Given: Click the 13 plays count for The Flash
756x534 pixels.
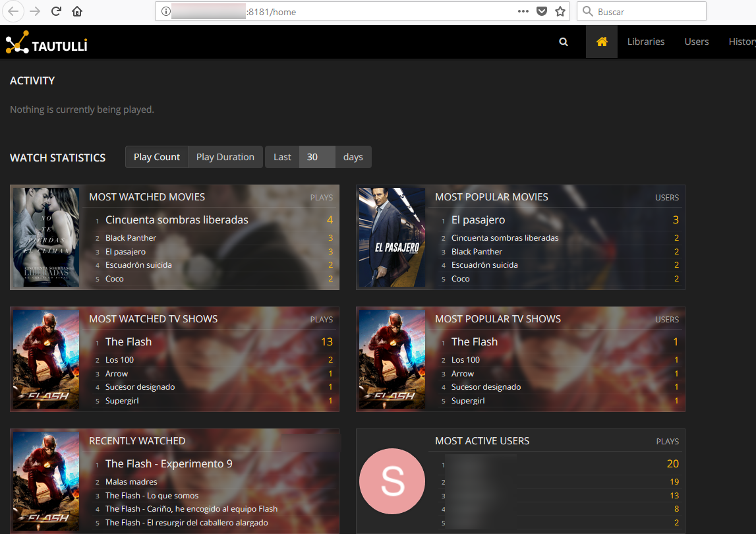Looking at the screenshot, I should (x=327, y=342).
